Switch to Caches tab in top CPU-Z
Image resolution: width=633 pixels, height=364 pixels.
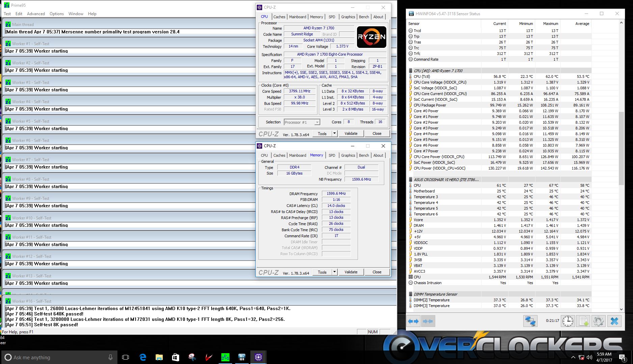click(x=279, y=17)
